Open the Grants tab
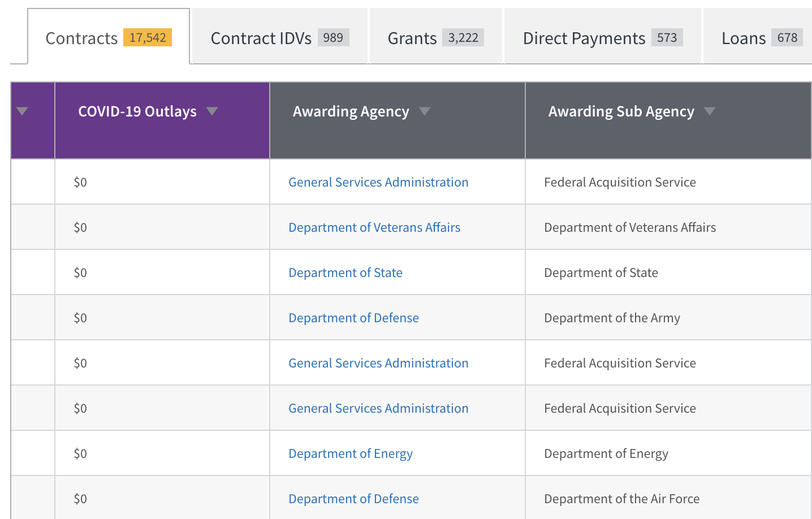The width and height of the screenshot is (812, 519). [x=435, y=37]
